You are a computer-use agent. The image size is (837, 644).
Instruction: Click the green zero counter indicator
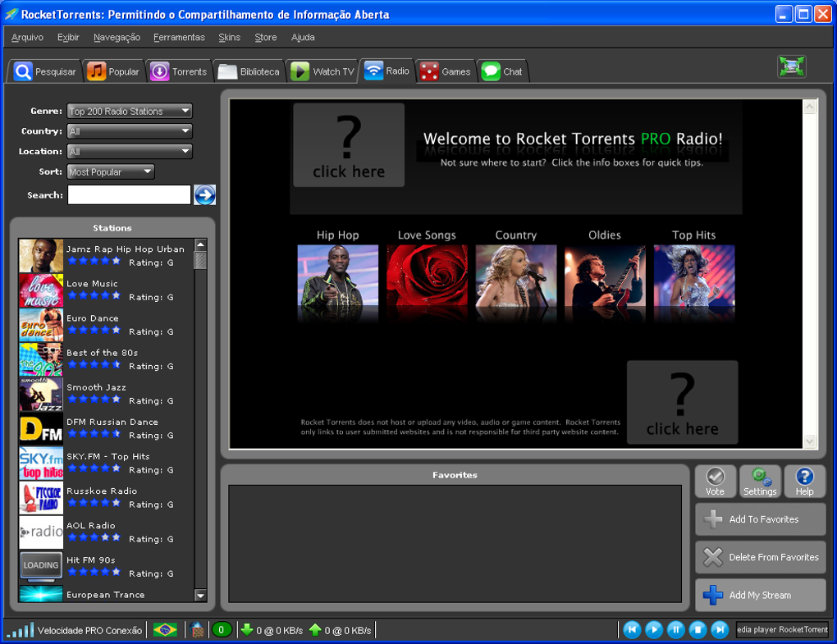pos(222,630)
